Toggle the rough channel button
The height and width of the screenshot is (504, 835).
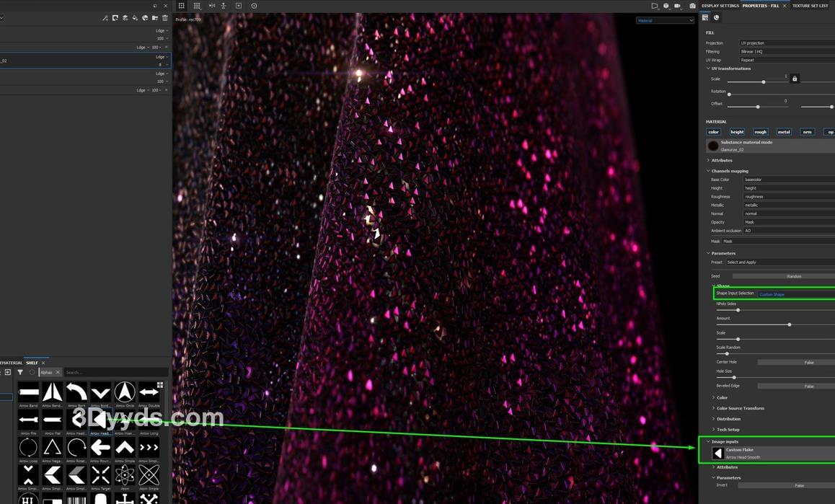click(760, 132)
